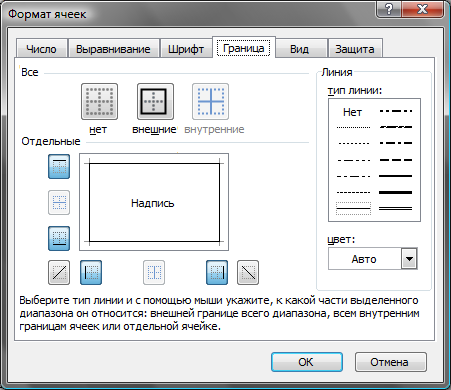Select the double line style
Screen dimensions: 451x390
(x=396, y=209)
